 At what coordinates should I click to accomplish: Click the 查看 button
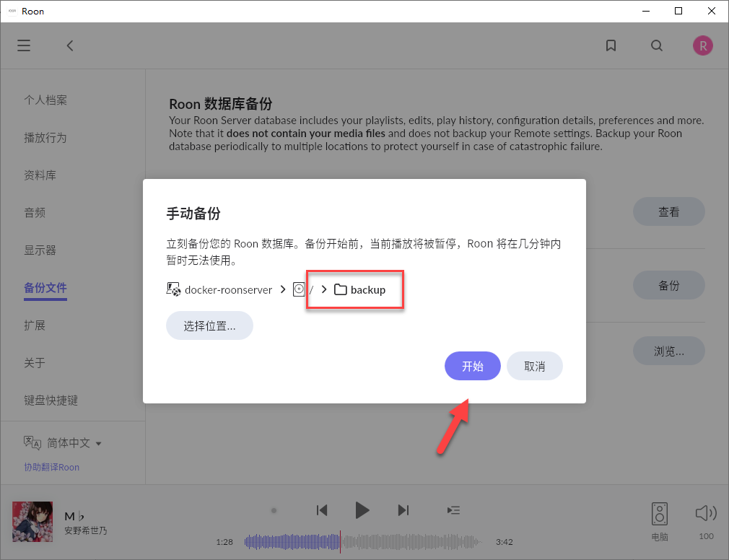pyautogui.click(x=668, y=211)
